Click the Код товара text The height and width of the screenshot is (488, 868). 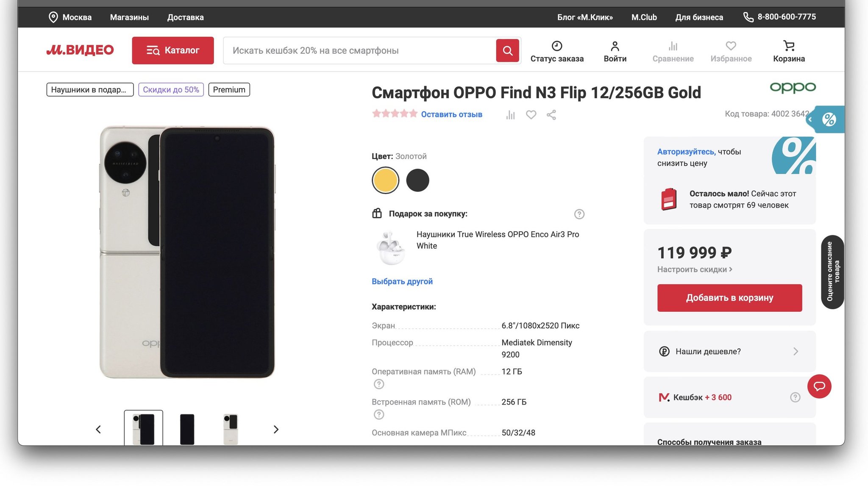pos(767,114)
